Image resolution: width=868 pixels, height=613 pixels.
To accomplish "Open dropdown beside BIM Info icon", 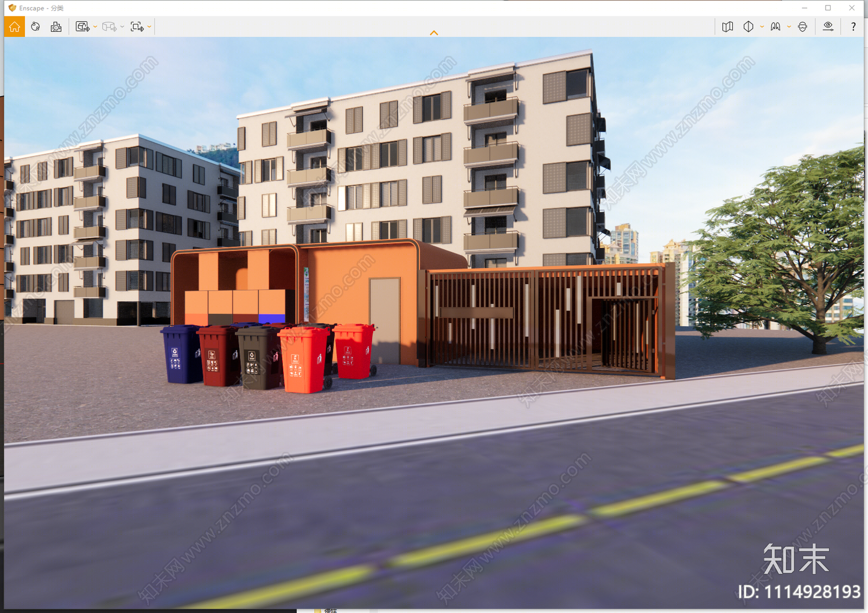I will [x=789, y=27].
